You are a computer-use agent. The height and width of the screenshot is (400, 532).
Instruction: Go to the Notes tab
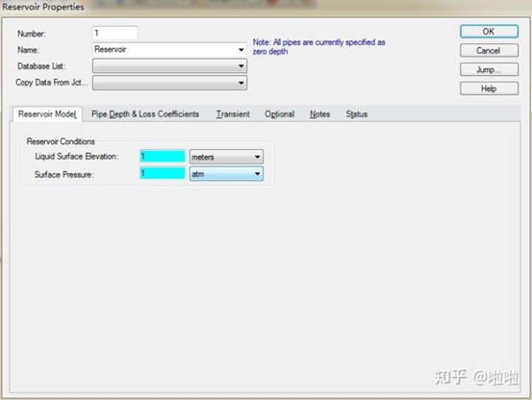click(x=319, y=114)
